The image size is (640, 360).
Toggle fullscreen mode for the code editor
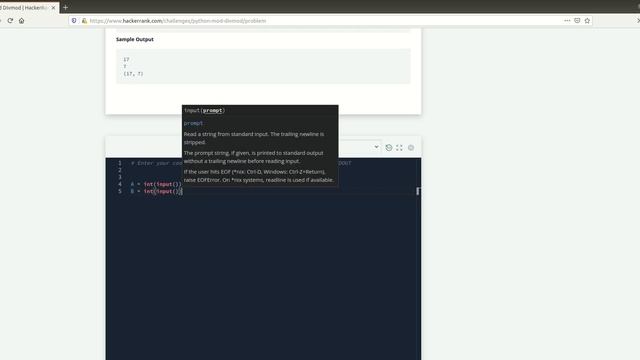coord(399,147)
